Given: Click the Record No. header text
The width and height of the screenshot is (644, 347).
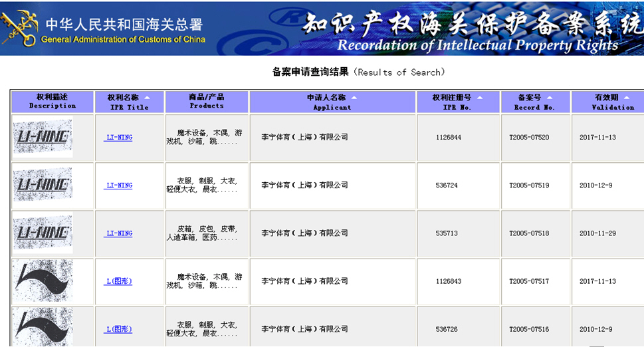Looking at the screenshot, I should point(534,107).
